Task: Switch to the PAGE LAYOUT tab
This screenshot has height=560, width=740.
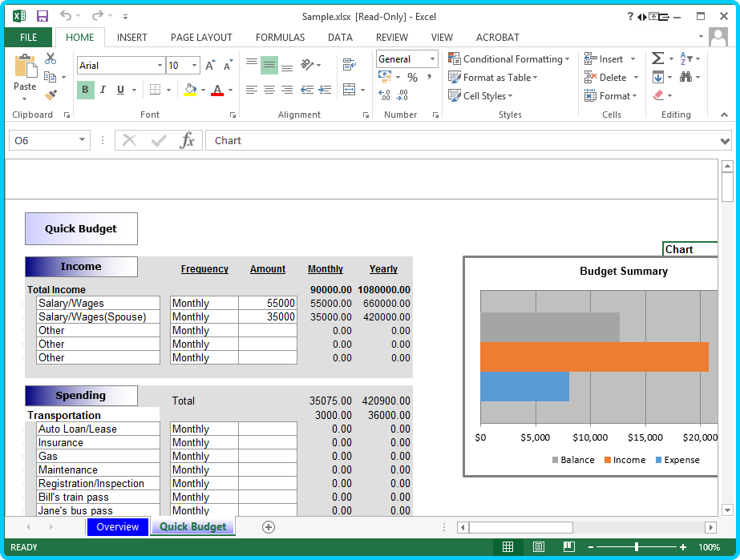Action: click(x=201, y=38)
